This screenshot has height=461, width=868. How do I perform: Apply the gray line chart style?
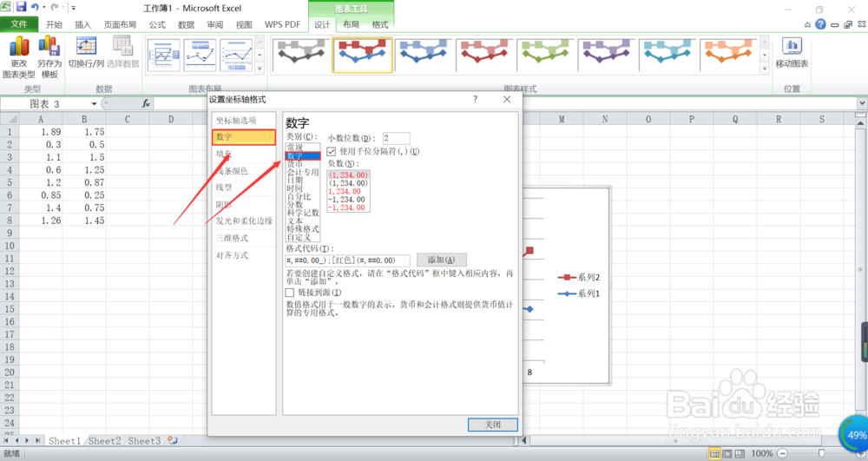click(x=301, y=55)
